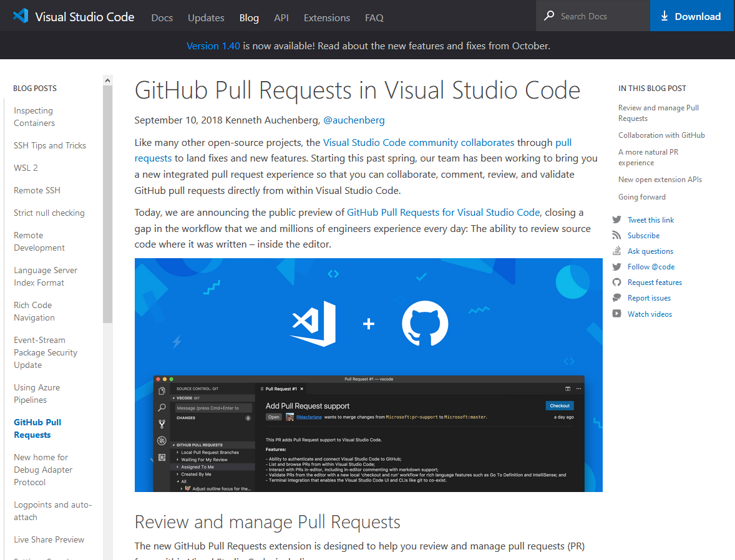Open GitHub Pull Requests for Visual Studio Code link

(x=444, y=212)
